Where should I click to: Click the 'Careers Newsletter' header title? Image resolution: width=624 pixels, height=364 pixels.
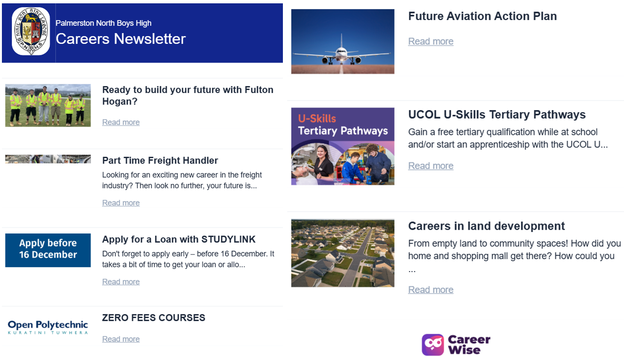(120, 39)
